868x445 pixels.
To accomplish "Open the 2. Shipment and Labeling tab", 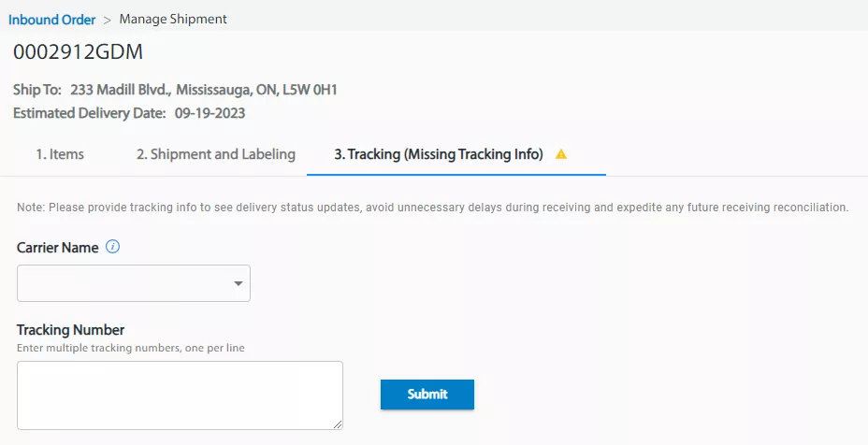I will click(x=216, y=154).
